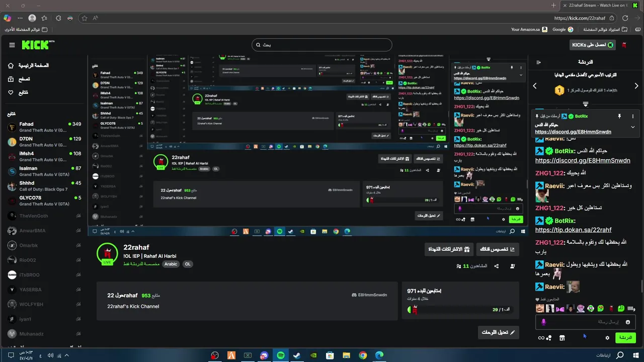
Task: Open the red profile avatar menu in the header
Action: pyautogui.click(x=624, y=45)
